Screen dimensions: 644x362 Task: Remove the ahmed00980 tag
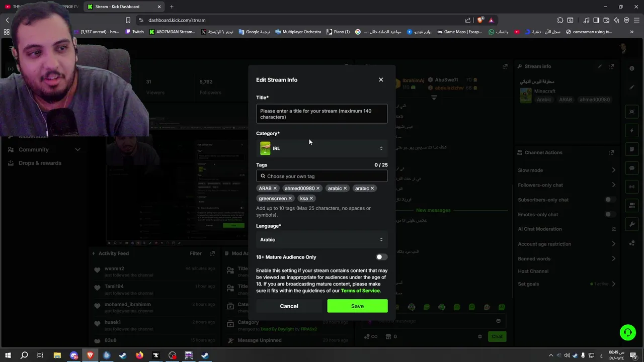pyautogui.click(x=318, y=188)
